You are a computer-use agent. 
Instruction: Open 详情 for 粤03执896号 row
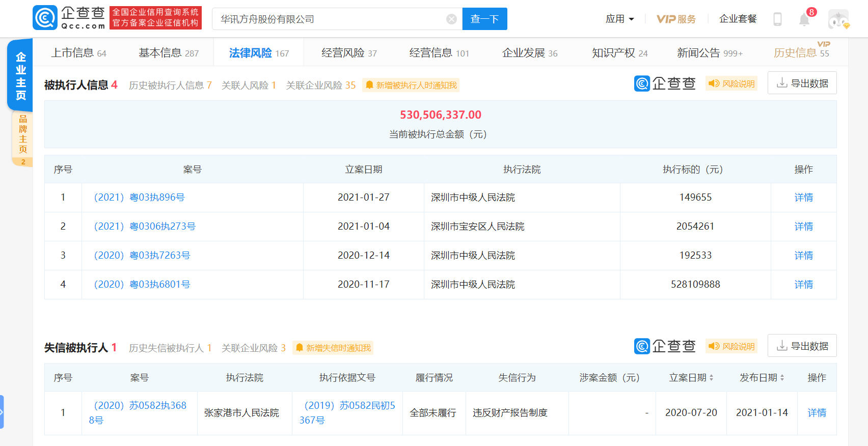(x=804, y=197)
